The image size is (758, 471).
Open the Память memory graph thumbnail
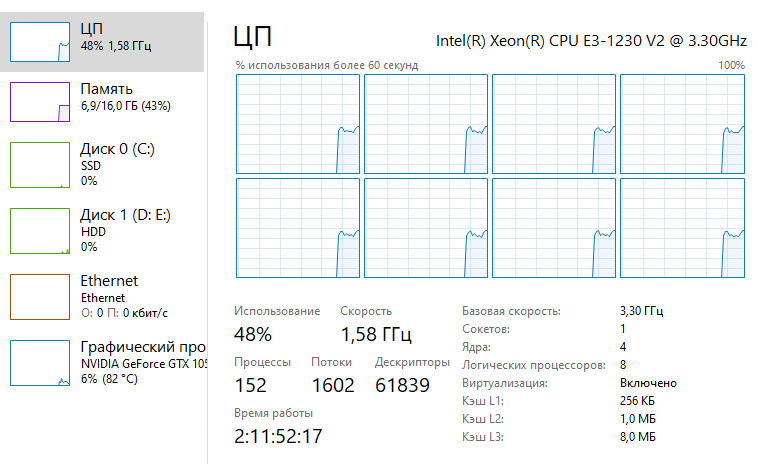coord(40,102)
